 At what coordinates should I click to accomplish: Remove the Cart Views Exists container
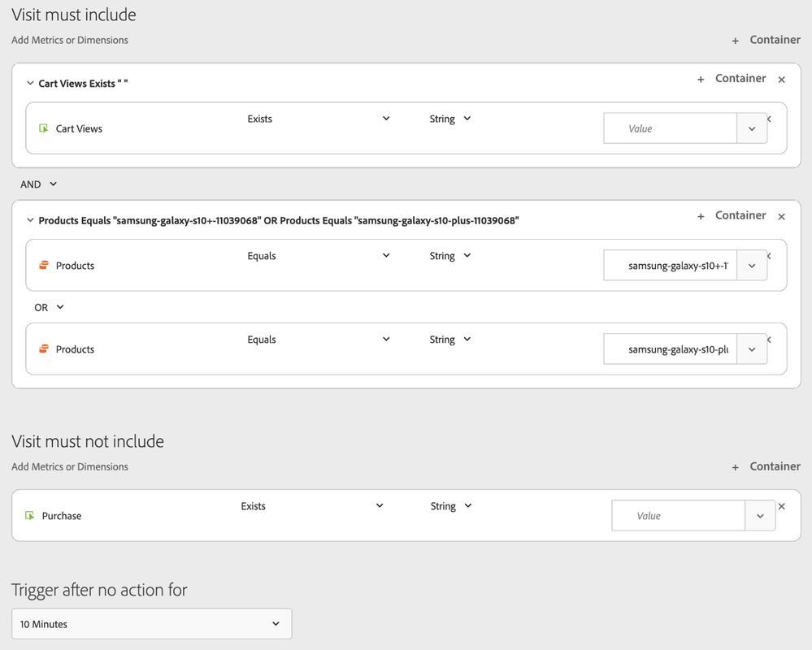tap(781, 79)
